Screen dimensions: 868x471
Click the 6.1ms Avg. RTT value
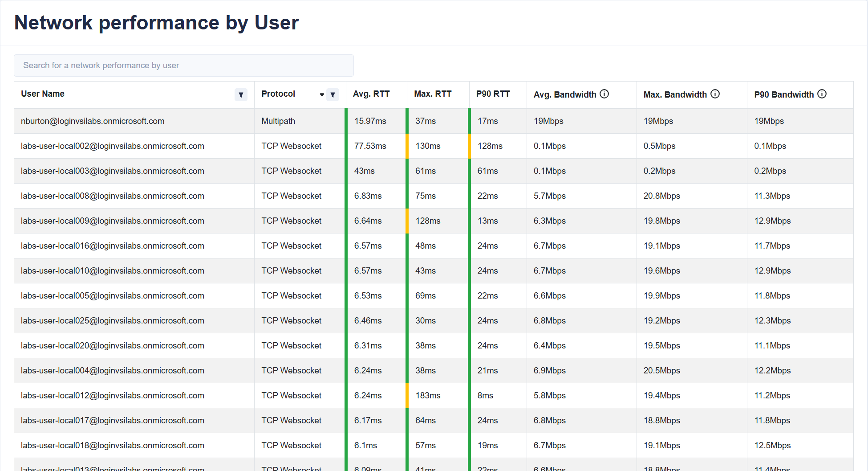366,446
